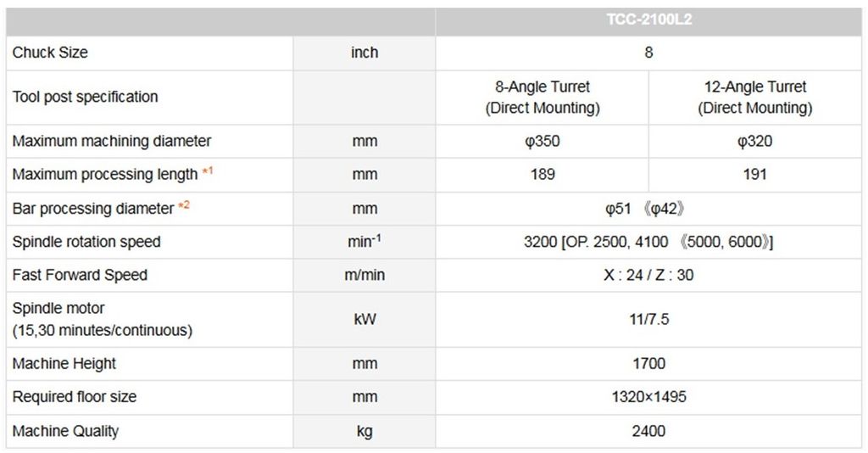Screen dimensions: 868x453
Task: Select the Chuck Size row label
Action: tap(50, 53)
